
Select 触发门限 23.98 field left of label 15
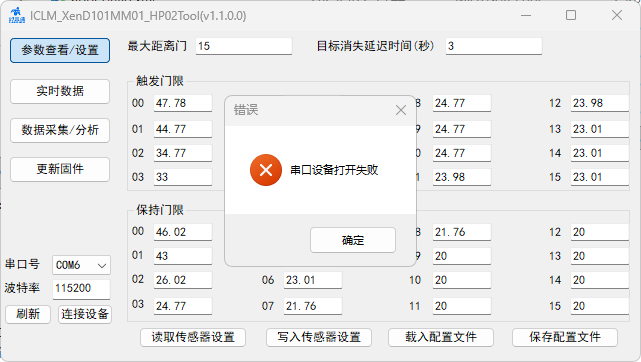coord(462,177)
